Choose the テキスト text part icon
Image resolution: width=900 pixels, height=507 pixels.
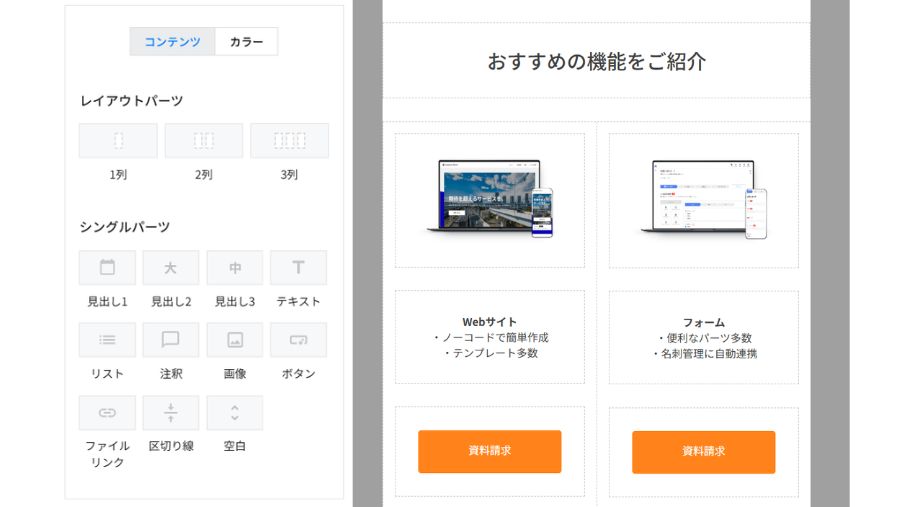(x=298, y=268)
